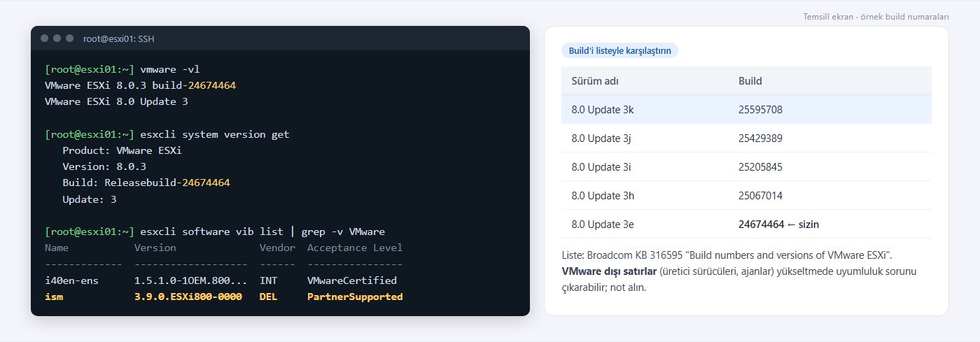
Task: Click the middle terminal window control dot
Action: click(x=57, y=38)
